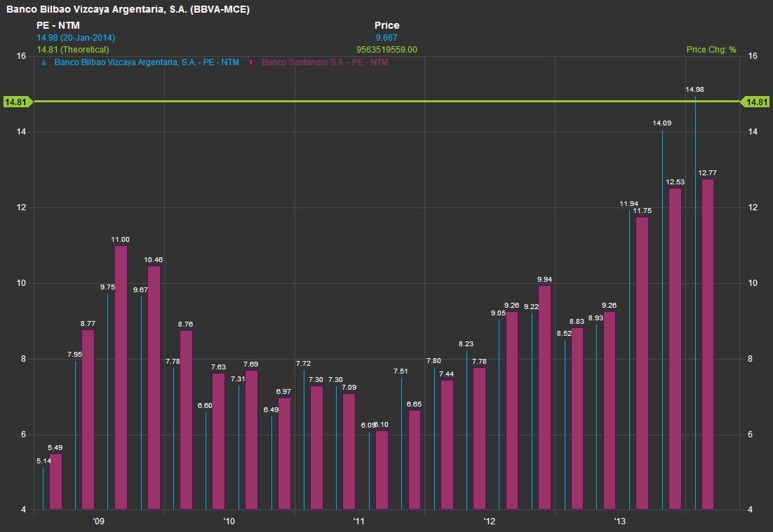Click the 9563519559.00 value
Viewport: 773px width, 532px height.
click(x=387, y=50)
